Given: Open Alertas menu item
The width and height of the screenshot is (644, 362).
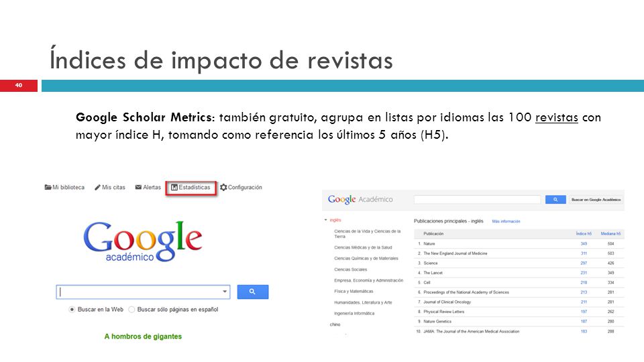Looking at the screenshot, I should coord(148,188).
